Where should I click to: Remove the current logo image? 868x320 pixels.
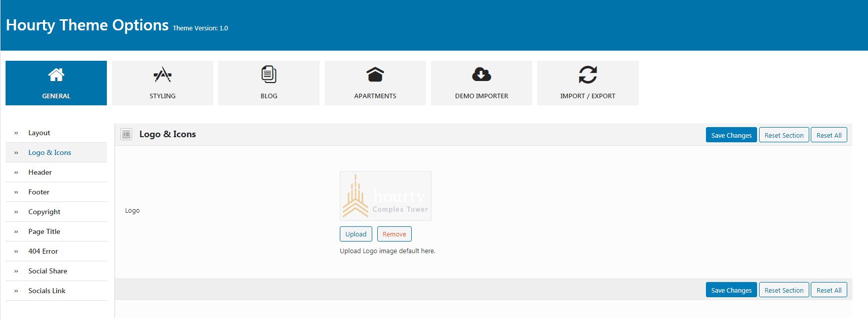(394, 234)
